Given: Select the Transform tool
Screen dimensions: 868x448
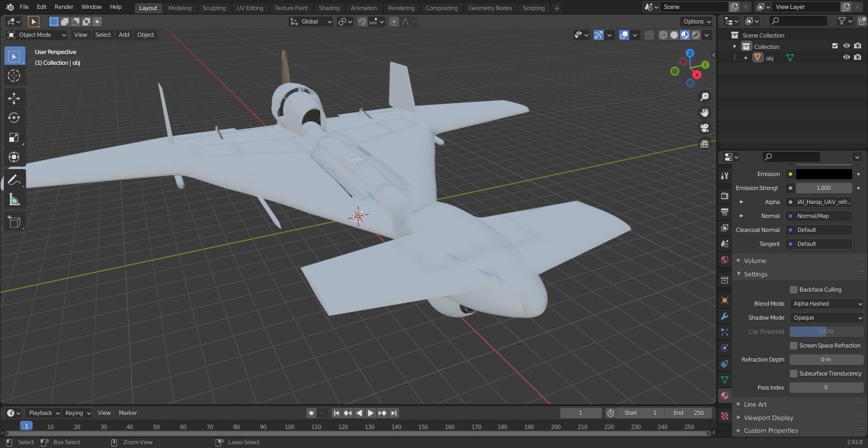Looking at the screenshot, I should tap(14, 157).
